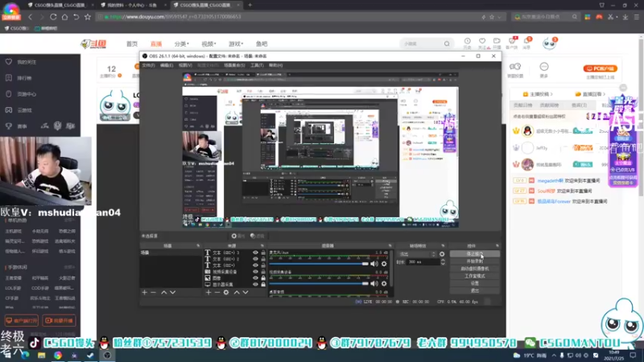The image size is (644, 362).
Task: Open Chrome from Windows taskbar
Action: click(x=58, y=356)
